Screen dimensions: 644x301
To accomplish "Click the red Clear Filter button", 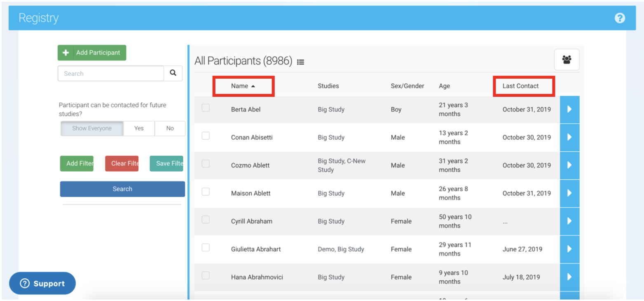I will tap(122, 163).
